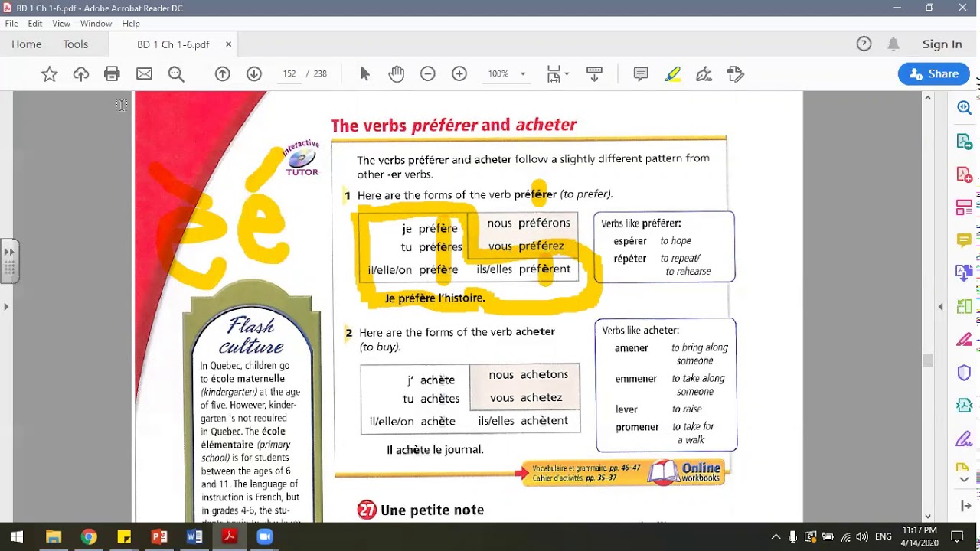
Task: Click the blue Share button
Action: tap(934, 74)
